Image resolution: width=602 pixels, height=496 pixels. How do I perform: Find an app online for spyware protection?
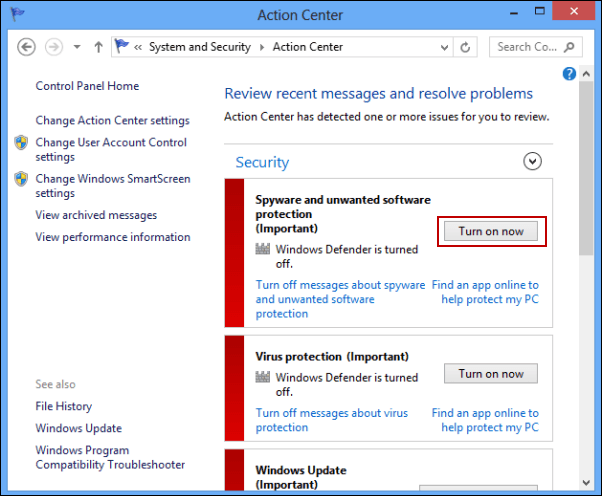(x=485, y=292)
